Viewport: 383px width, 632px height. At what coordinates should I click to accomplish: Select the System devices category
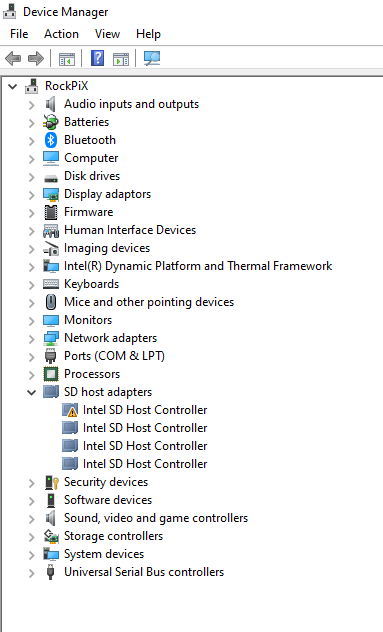pos(104,554)
